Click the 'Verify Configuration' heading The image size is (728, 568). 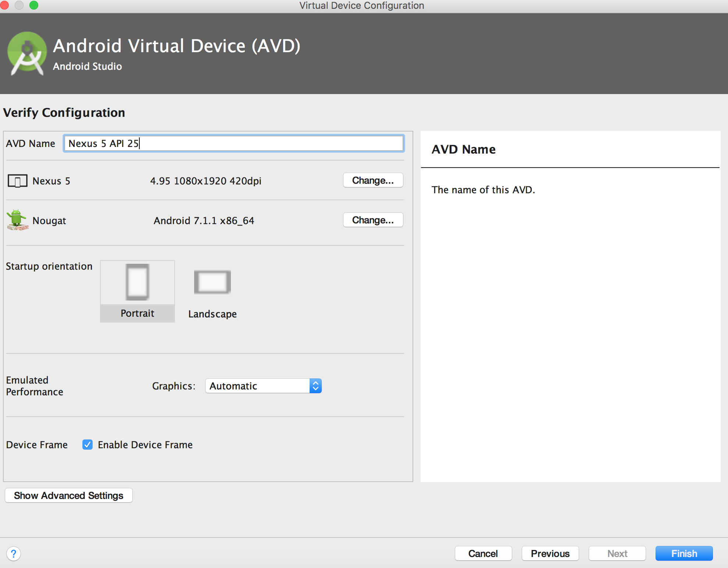pos(64,112)
